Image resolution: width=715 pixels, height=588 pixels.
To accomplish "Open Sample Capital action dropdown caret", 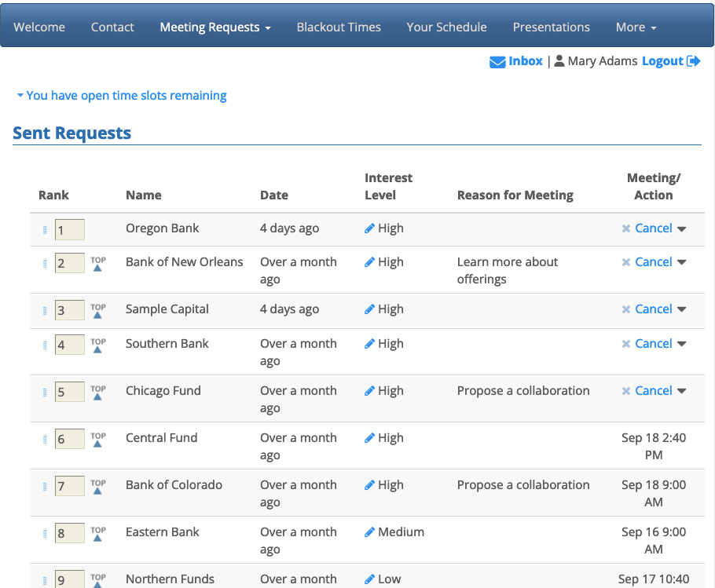I will coord(681,310).
